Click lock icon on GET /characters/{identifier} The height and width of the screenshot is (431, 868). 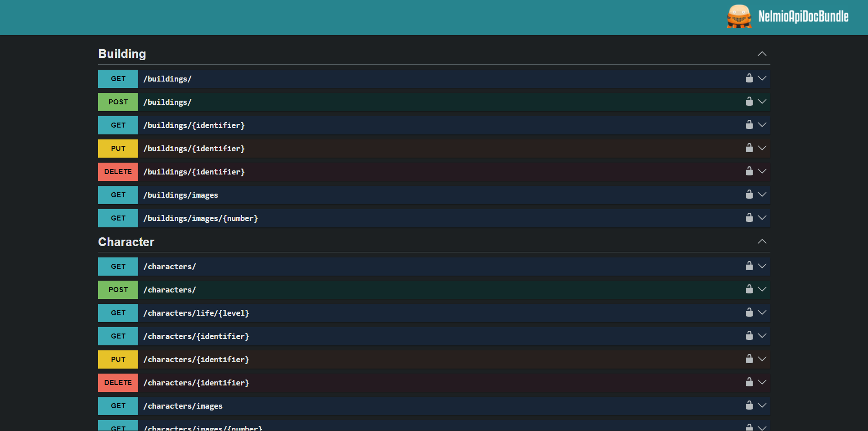point(749,335)
